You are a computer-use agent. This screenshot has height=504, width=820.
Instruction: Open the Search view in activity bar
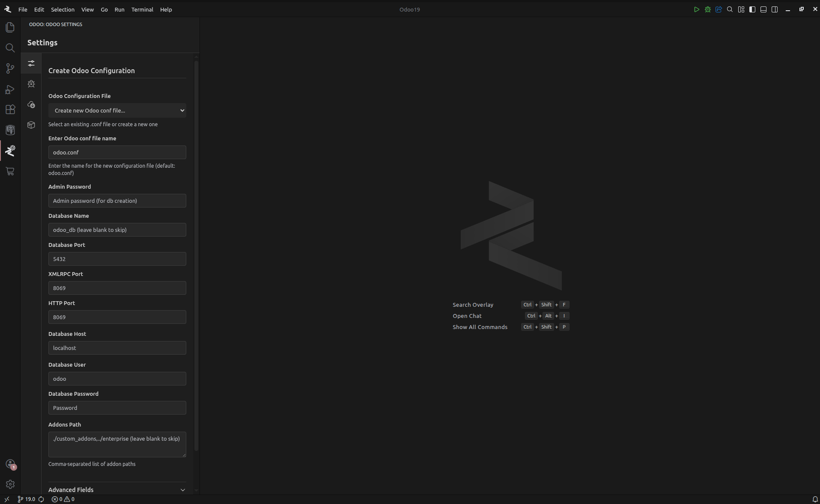[10, 48]
